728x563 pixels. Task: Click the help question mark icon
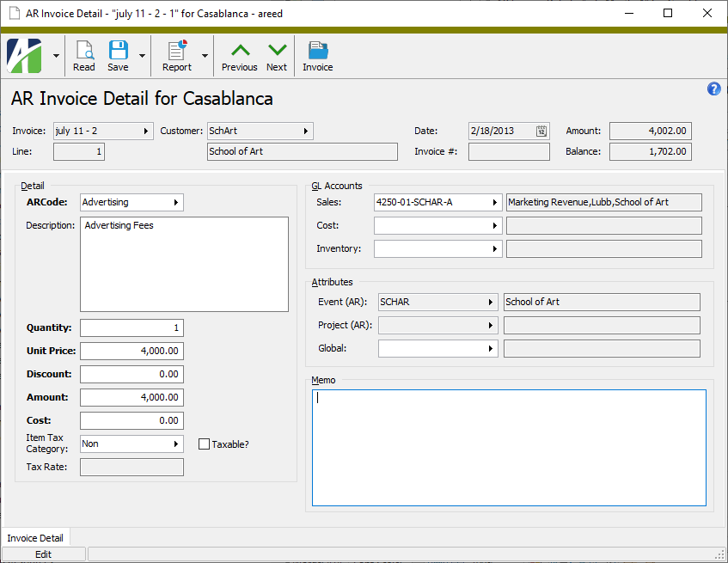click(x=713, y=89)
